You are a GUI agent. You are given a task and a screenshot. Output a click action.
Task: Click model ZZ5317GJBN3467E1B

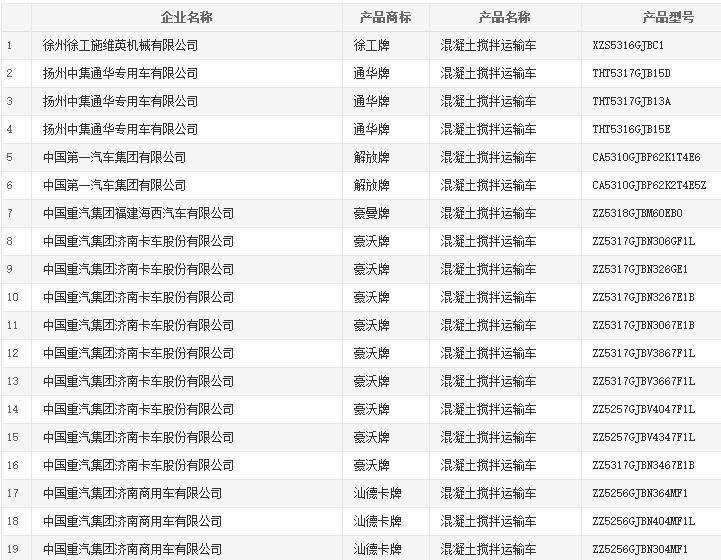(644, 465)
